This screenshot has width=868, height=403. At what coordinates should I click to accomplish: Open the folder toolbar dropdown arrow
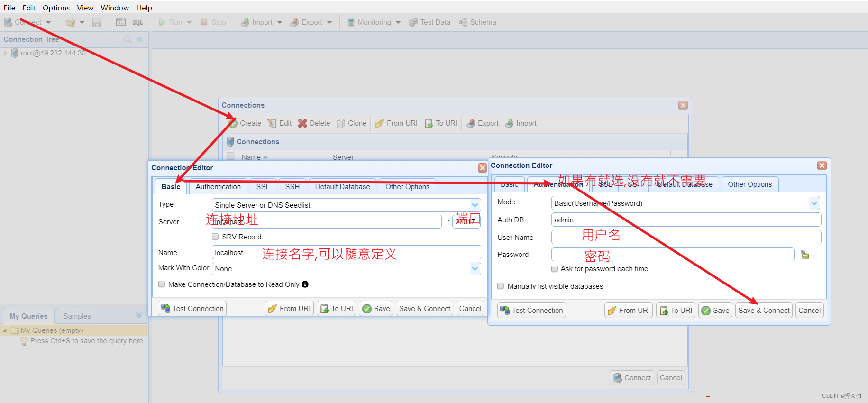pyautogui.click(x=82, y=22)
